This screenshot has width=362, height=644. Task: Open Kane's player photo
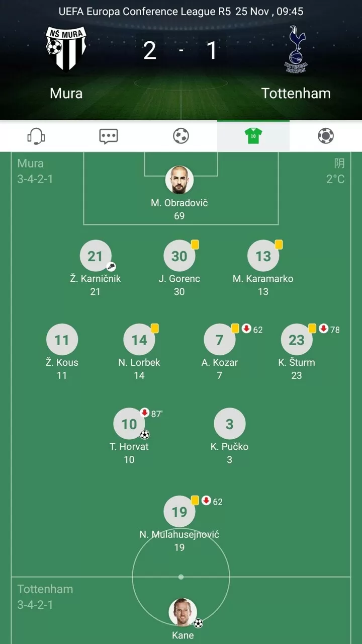click(183, 612)
